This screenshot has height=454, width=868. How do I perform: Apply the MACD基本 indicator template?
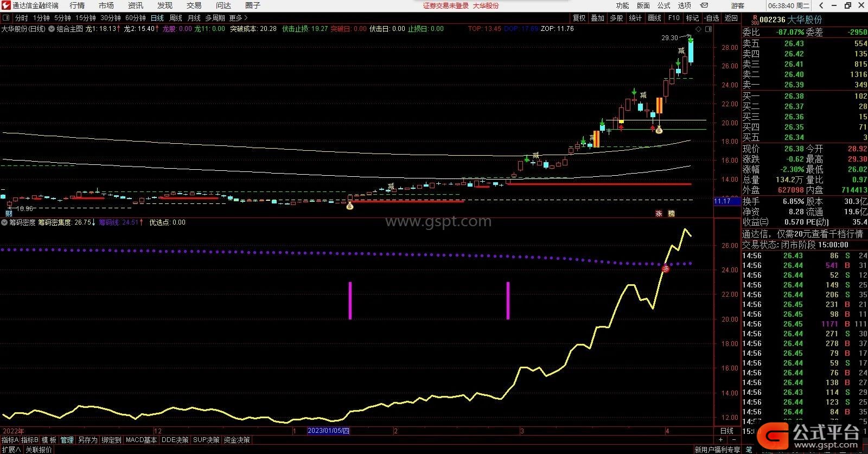click(141, 440)
